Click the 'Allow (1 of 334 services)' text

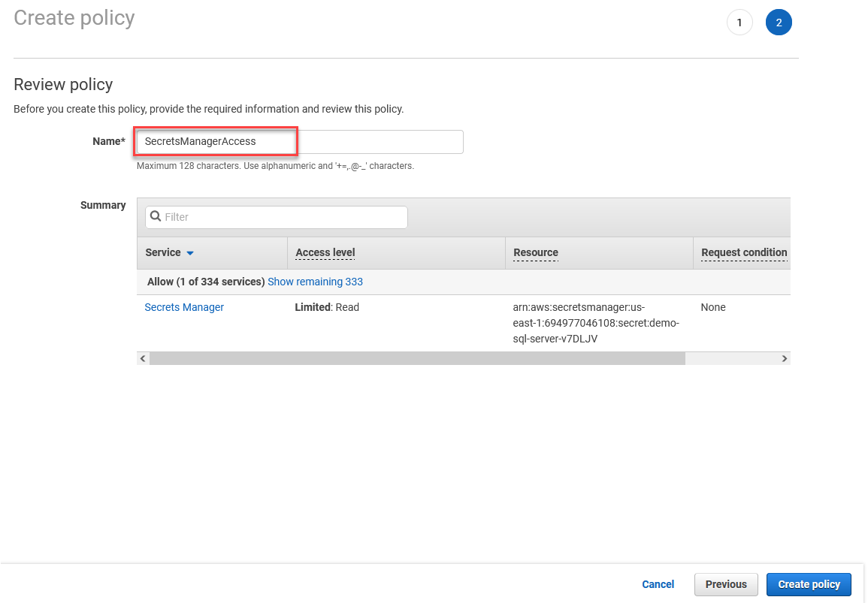(x=206, y=282)
